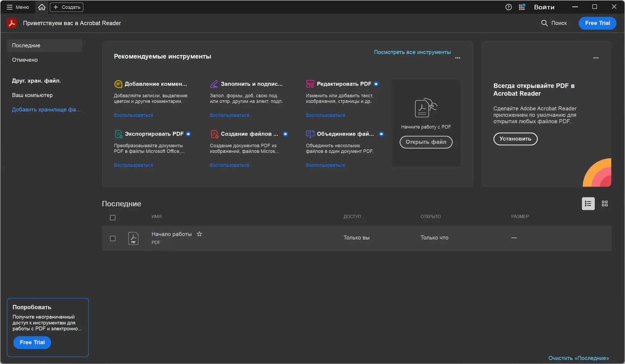
Task: Open options menu of recommended tools card
Action: (x=457, y=58)
